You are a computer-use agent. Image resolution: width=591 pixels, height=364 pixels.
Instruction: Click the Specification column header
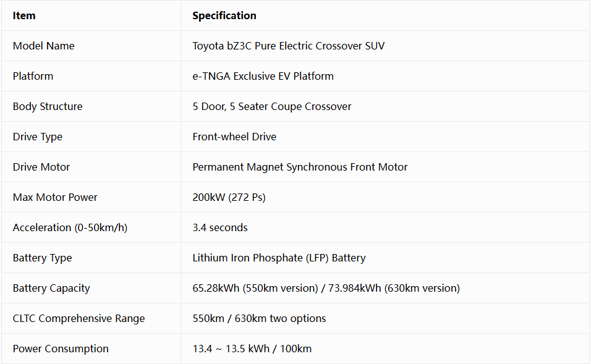(x=224, y=16)
